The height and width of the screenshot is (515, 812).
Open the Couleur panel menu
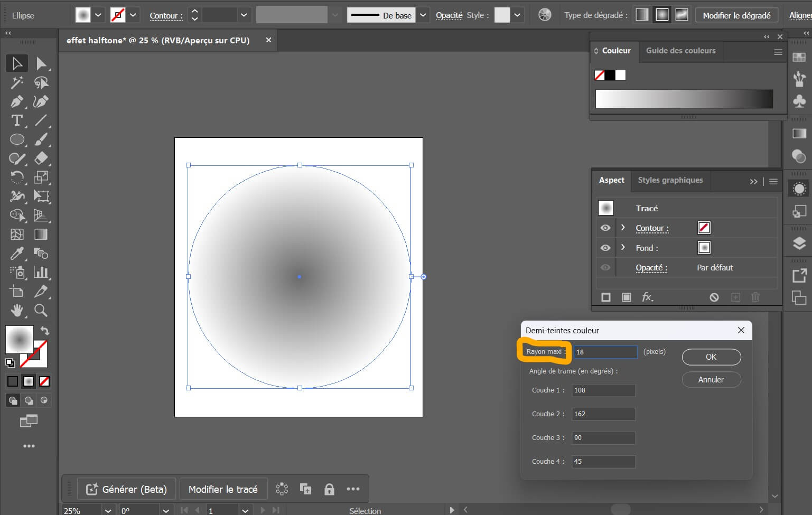(x=778, y=52)
